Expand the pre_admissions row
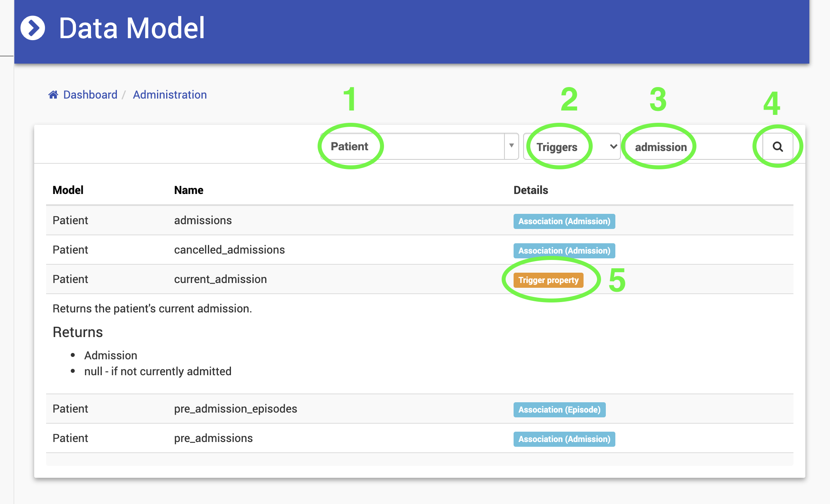The height and width of the screenshot is (504, 830). pos(213,438)
